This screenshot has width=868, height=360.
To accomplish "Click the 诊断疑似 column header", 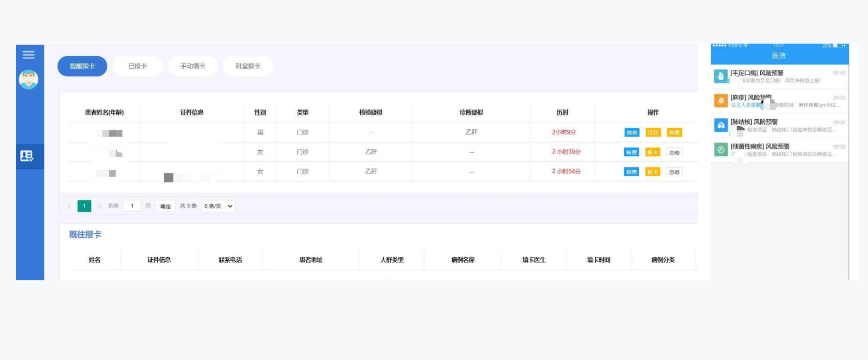I will click(471, 112).
